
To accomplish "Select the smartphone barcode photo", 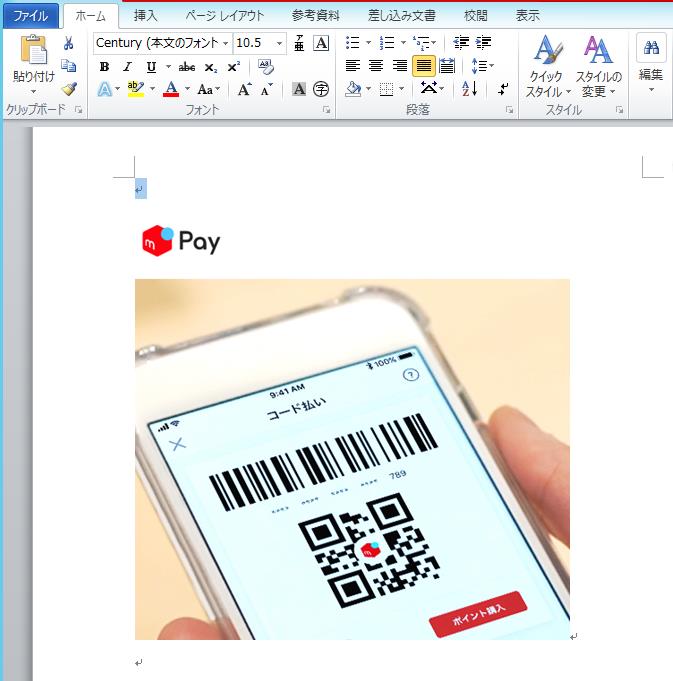I will point(352,459).
